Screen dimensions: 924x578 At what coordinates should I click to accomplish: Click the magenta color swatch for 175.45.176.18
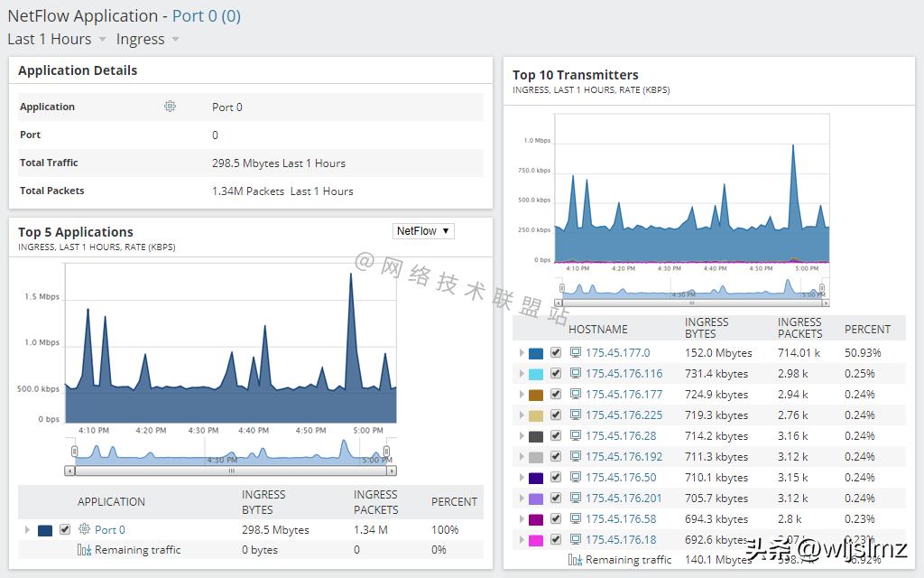(536, 540)
